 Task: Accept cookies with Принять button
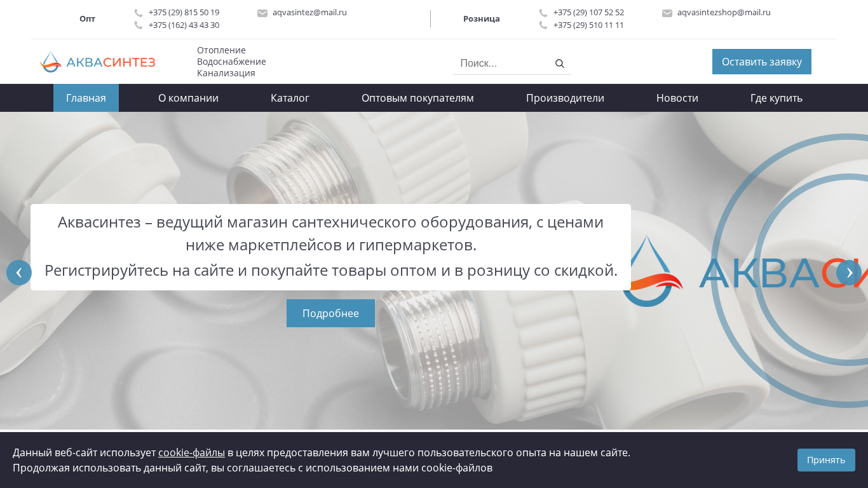[826, 460]
